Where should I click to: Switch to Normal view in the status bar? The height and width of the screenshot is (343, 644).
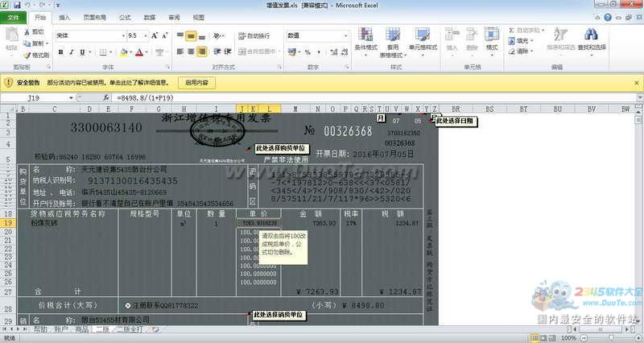534,338
